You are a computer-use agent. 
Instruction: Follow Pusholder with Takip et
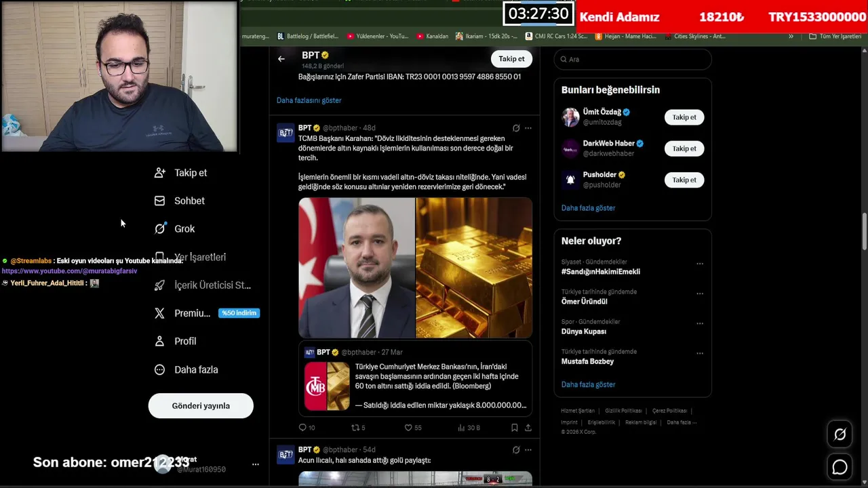pyautogui.click(x=684, y=180)
